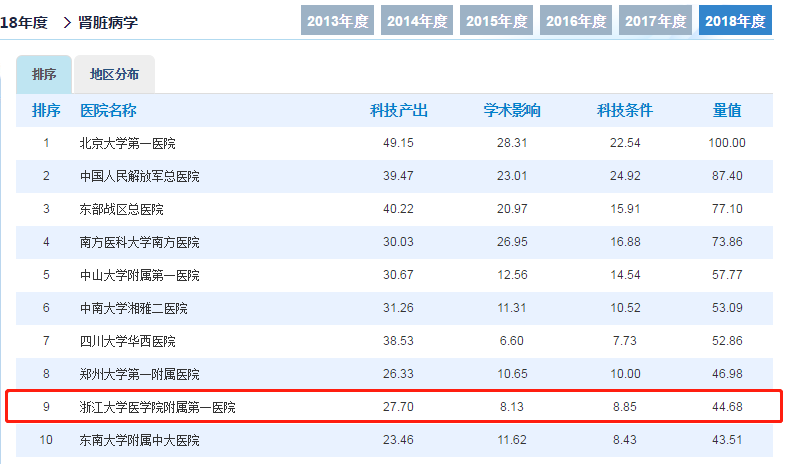Click the 量值 column header
Viewport: 790px width, 464px height.
point(727,110)
